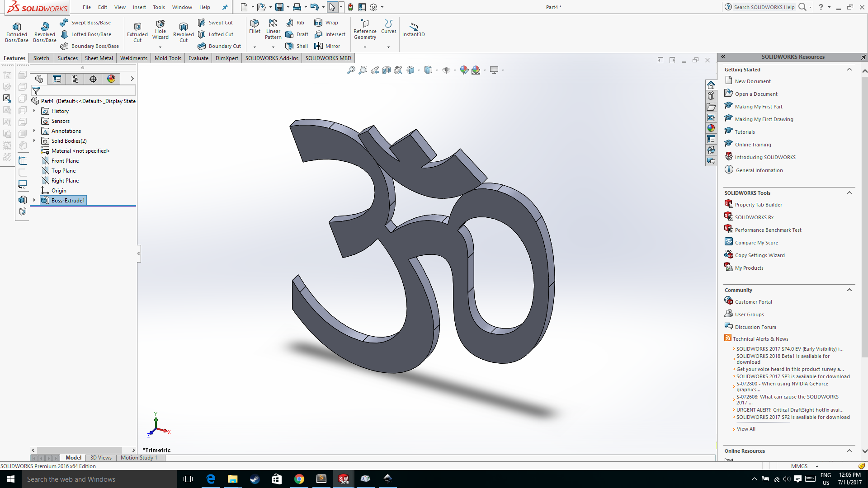The width and height of the screenshot is (868, 488).
Task: Expand the Boss-Extrude1 feature
Action: 34,200
